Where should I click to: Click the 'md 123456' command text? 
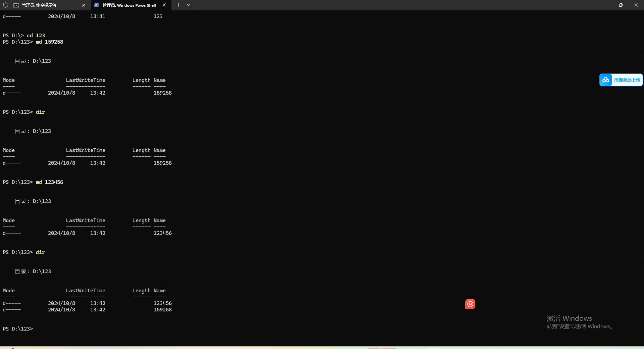(x=49, y=182)
